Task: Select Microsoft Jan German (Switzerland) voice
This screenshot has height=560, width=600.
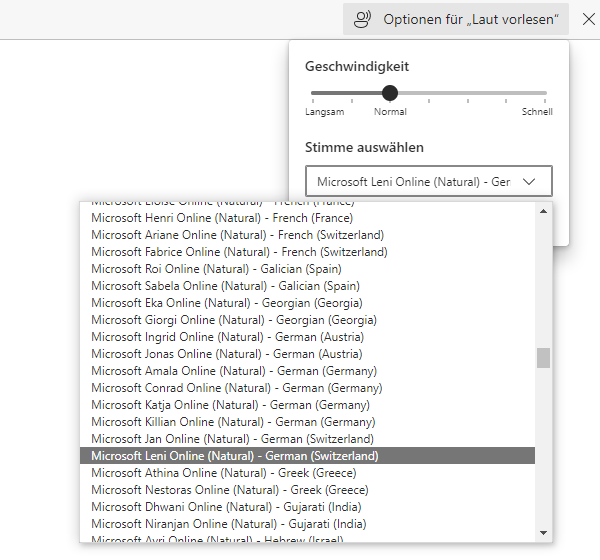Action: pyautogui.click(x=307, y=439)
